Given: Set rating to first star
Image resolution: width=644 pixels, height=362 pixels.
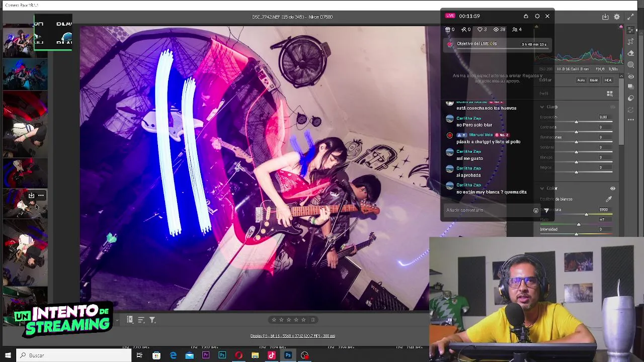Looking at the screenshot, I should [x=274, y=320].
